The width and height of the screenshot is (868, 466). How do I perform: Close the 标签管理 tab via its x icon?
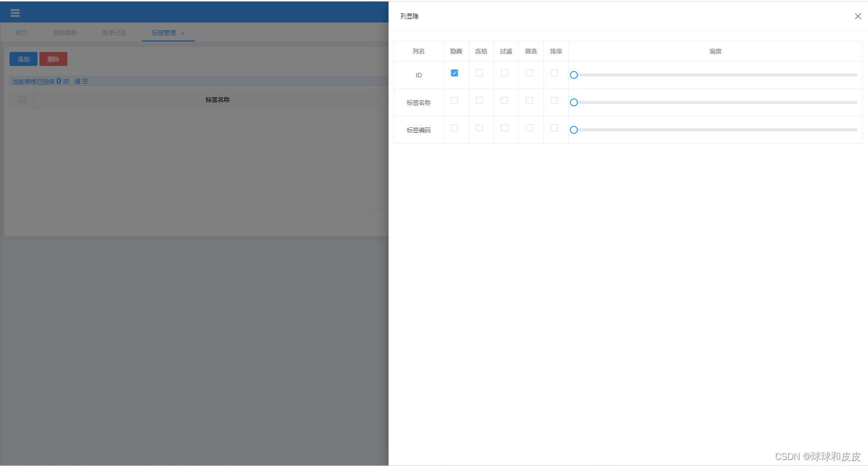(x=183, y=33)
